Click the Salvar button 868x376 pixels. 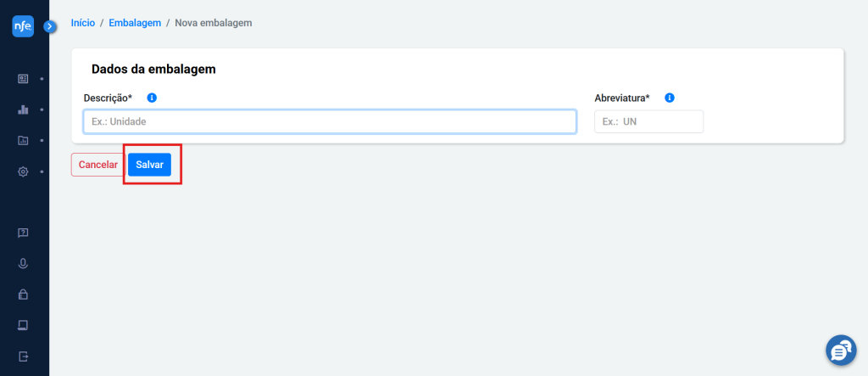point(149,165)
